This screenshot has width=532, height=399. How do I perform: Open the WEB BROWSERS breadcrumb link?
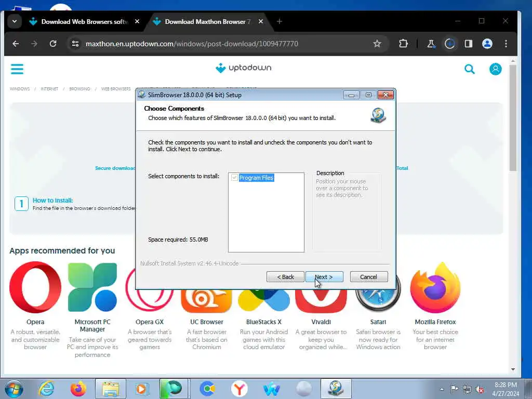pos(116,89)
